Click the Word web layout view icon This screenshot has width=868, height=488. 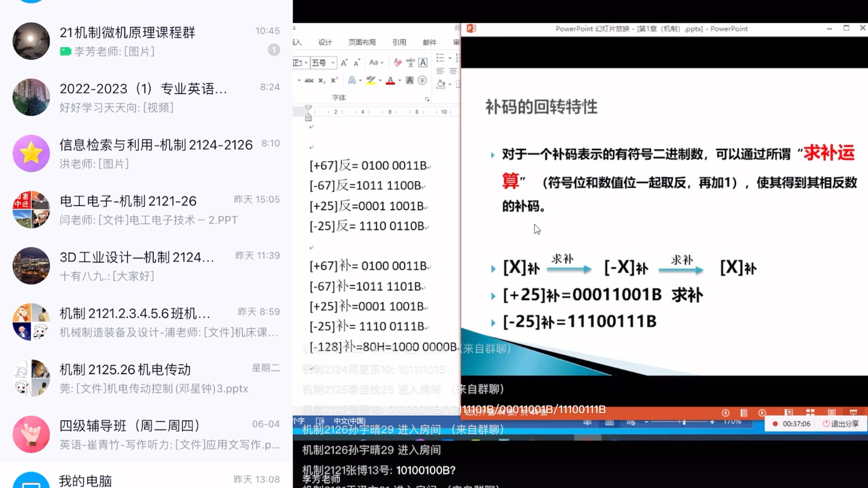[x=631, y=422]
